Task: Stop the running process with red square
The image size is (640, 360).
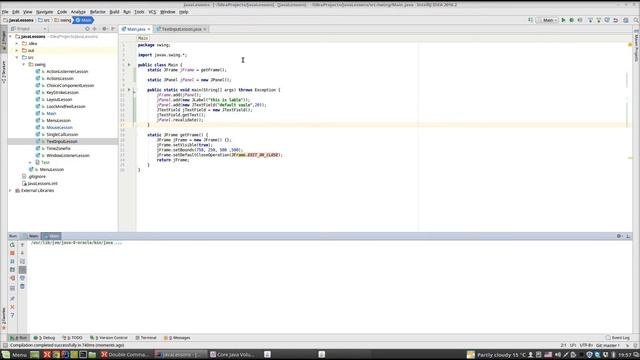Action: click(x=12, y=253)
